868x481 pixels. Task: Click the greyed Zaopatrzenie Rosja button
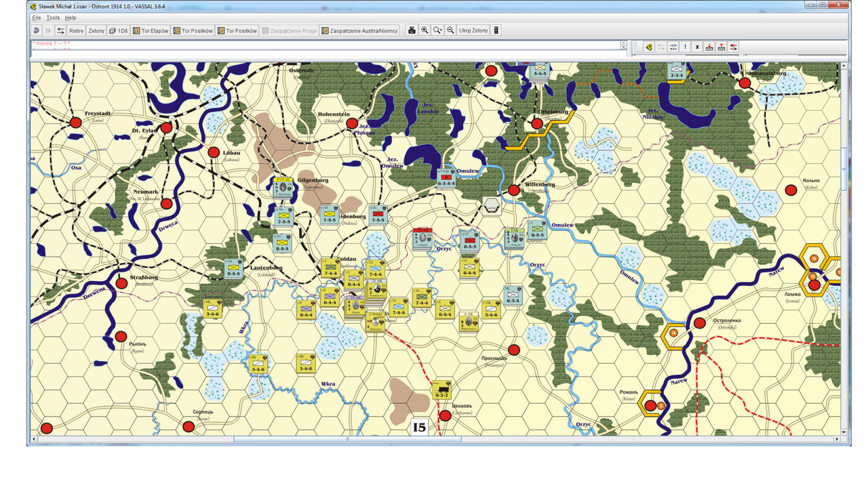(290, 30)
